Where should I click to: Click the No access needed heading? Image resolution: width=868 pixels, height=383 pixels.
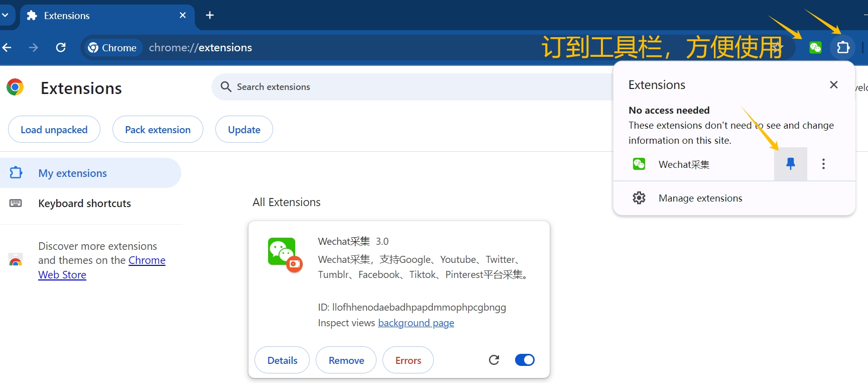coord(669,110)
